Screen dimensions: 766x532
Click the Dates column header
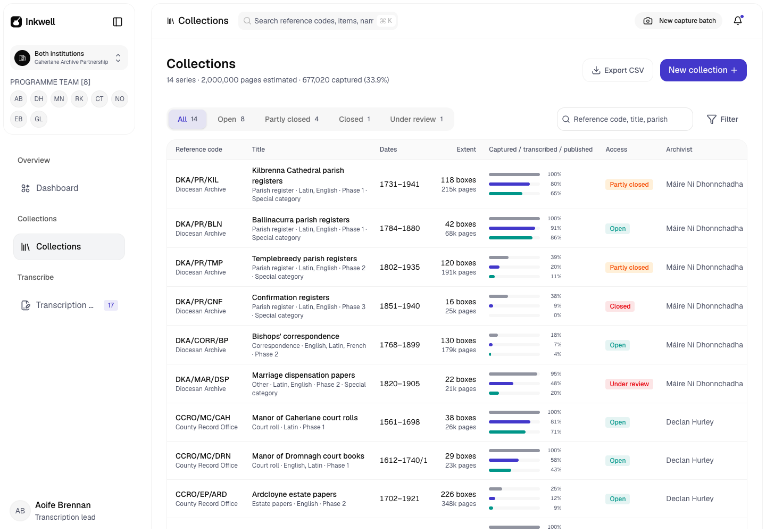(x=388, y=149)
